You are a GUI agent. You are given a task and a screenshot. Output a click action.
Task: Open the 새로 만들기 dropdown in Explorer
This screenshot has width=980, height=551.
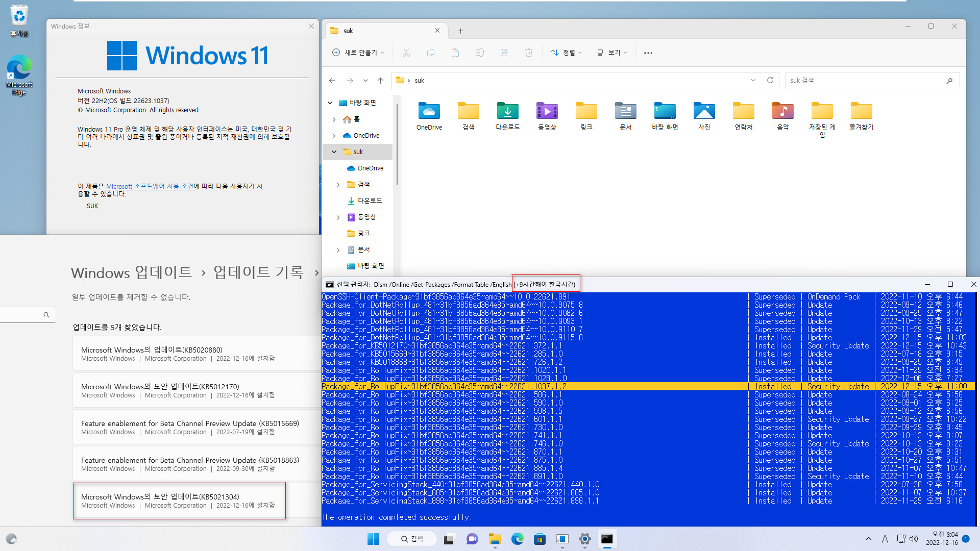[358, 53]
